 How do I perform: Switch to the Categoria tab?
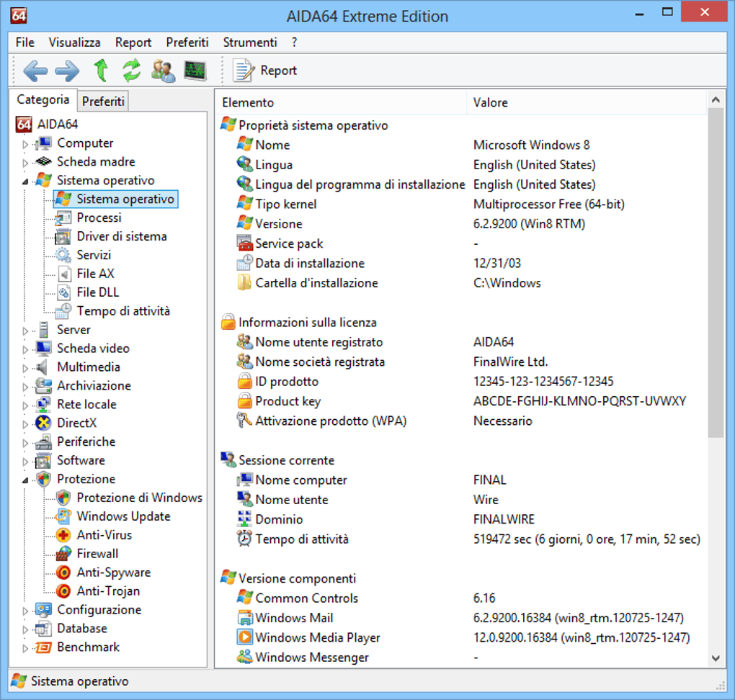[43, 99]
